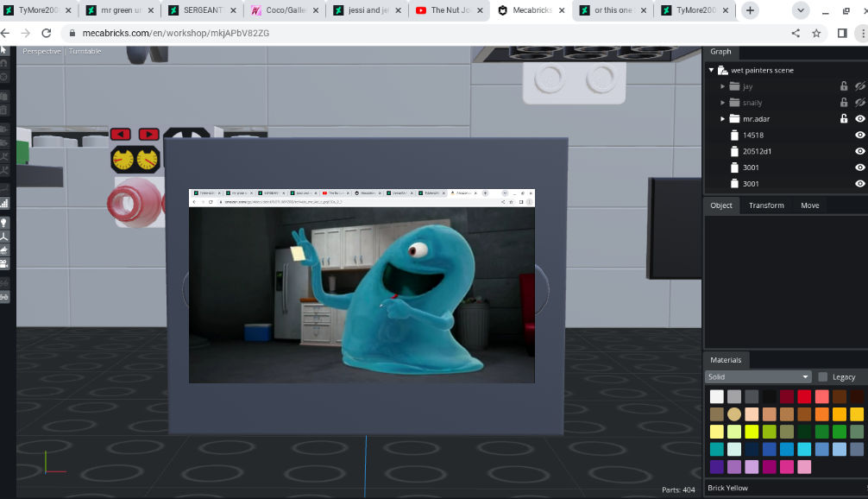This screenshot has height=499, width=868.
Task: Click the bar chart icon in the left toolbar
Action: (x=3, y=203)
